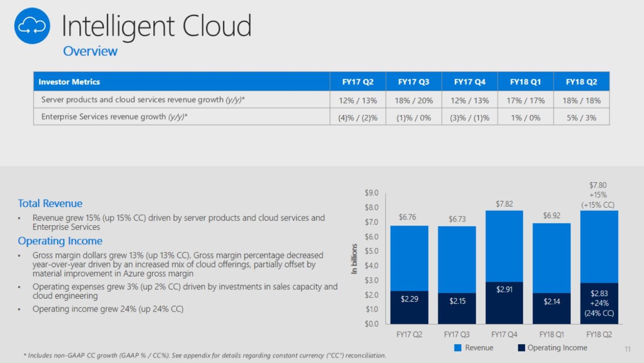Click the $9.0 y-axis tick label
The width and height of the screenshot is (644, 363).
(372, 193)
